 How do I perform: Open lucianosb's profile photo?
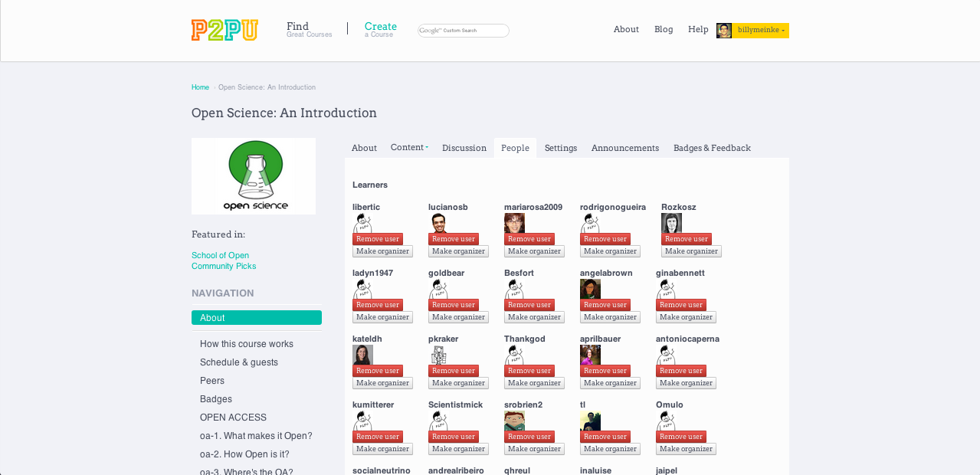tap(438, 223)
